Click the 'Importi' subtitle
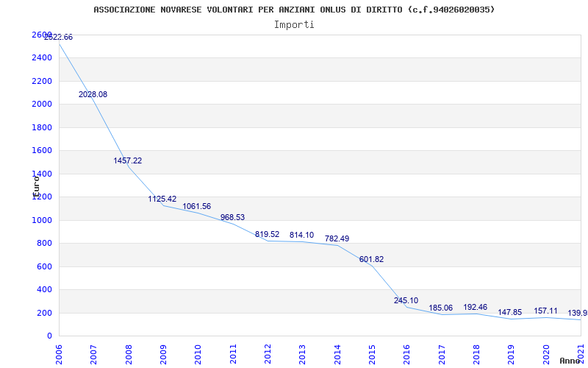 [x=294, y=25]
